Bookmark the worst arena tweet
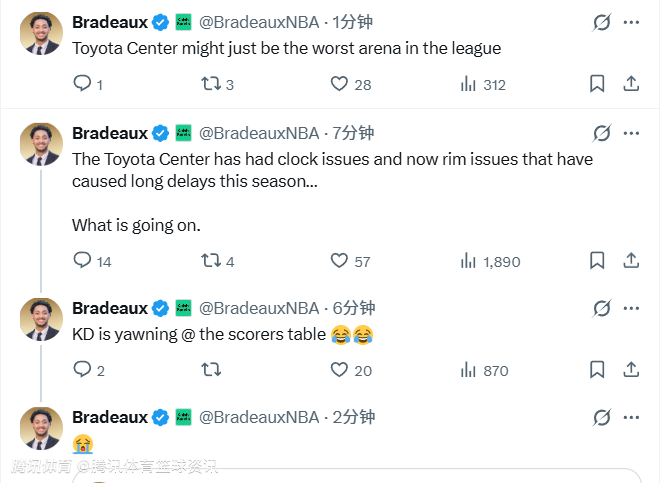 coord(597,85)
